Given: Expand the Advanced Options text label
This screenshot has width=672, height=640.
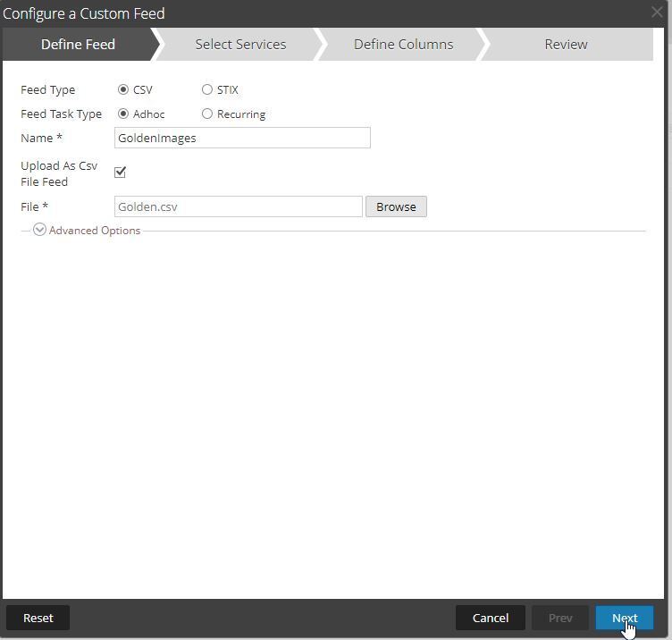Looking at the screenshot, I should click(x=95, y=231).
